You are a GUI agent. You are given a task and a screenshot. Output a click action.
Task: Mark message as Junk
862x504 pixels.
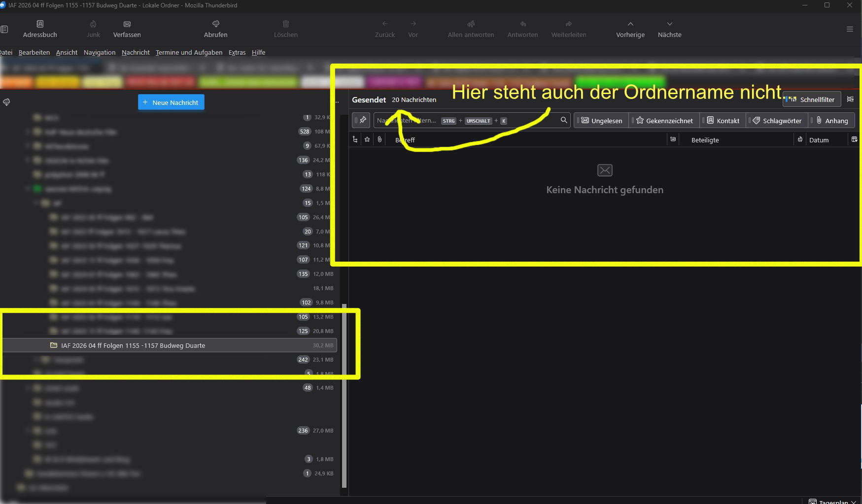pos(93,29)
